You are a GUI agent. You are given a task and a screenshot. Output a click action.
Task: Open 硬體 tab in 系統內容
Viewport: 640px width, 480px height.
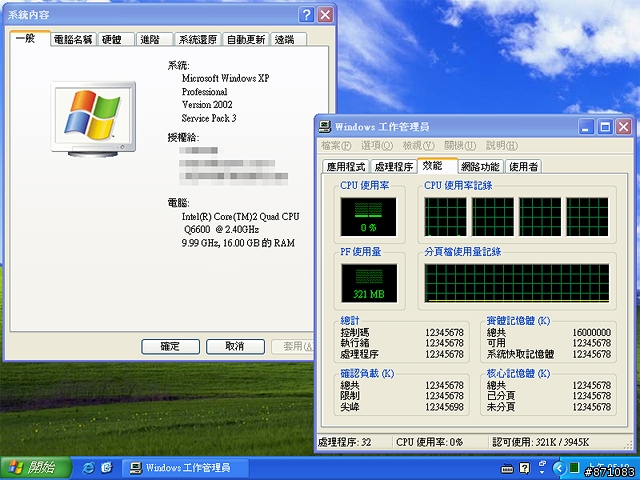tap(116, 39)
